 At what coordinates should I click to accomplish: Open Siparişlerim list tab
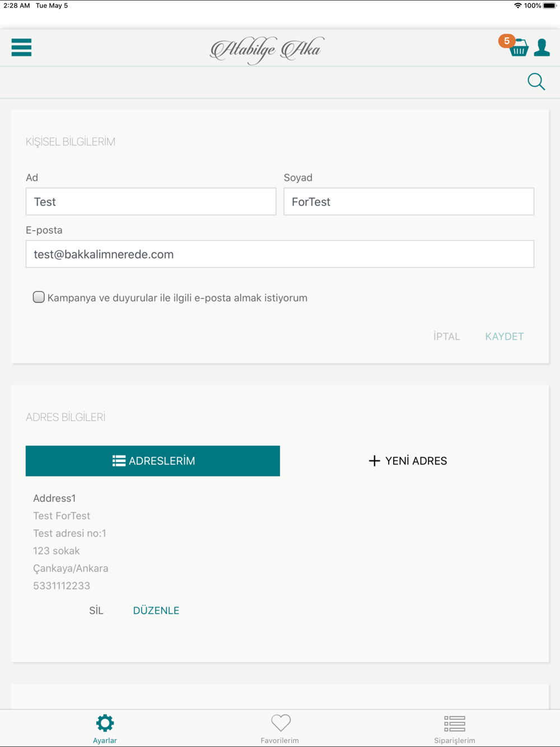click(x=454, y=723)
